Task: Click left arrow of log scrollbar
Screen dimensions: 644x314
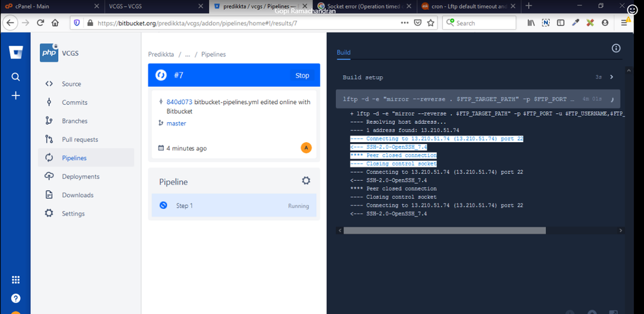Action: [x=339, y=231]
